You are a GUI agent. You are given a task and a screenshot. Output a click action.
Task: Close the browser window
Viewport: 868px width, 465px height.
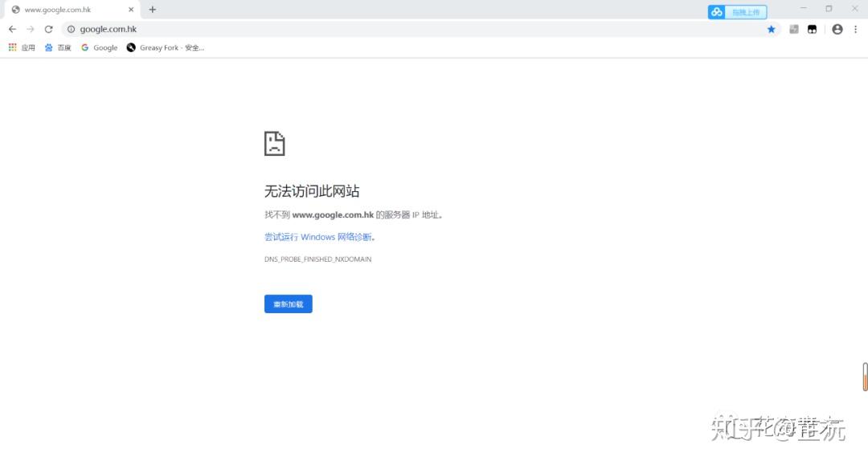tap(854, 9)
